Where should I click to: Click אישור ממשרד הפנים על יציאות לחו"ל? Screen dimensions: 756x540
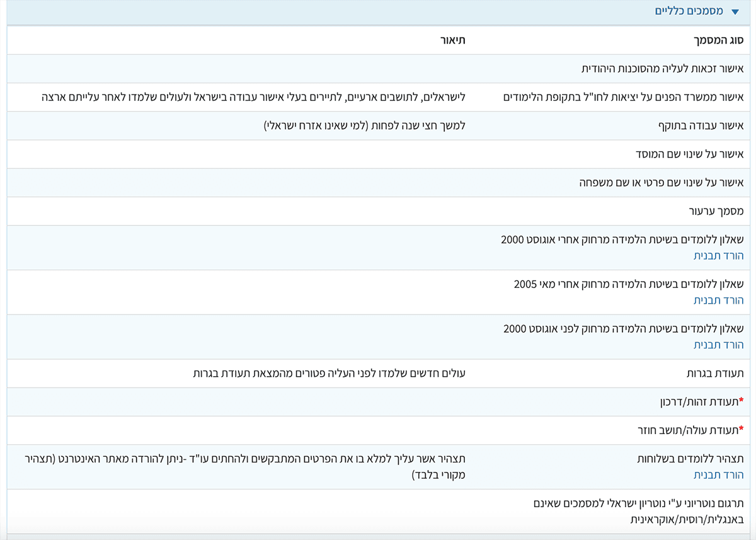click(x=623, y=97)
